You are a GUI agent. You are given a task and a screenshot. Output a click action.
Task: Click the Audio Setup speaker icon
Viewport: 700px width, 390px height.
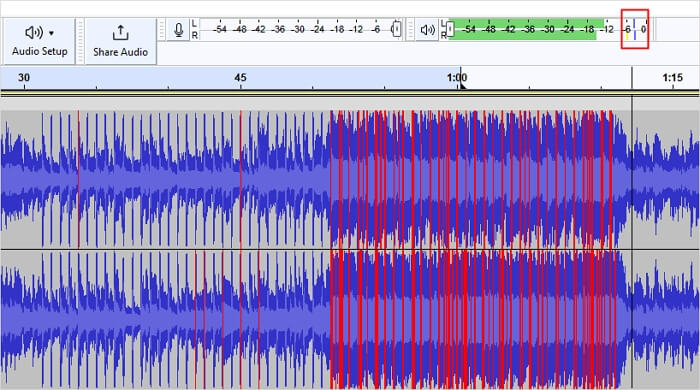34,33
